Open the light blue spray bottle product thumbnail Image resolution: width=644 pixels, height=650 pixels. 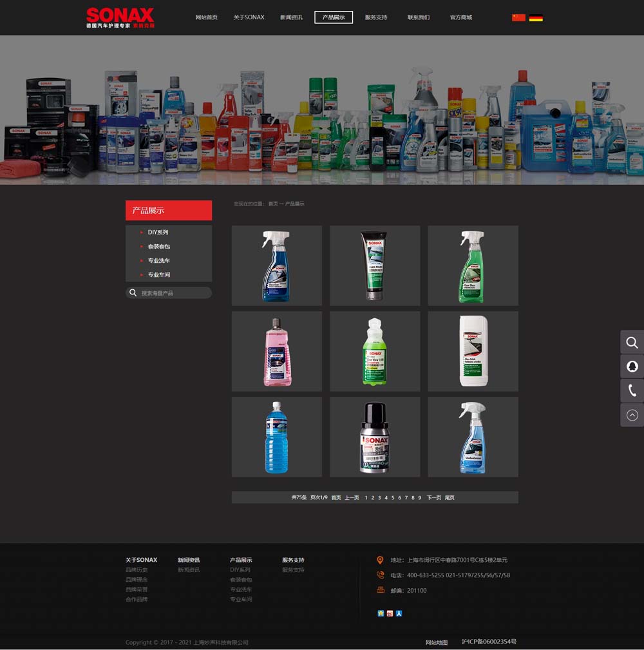tap(473, 437)
